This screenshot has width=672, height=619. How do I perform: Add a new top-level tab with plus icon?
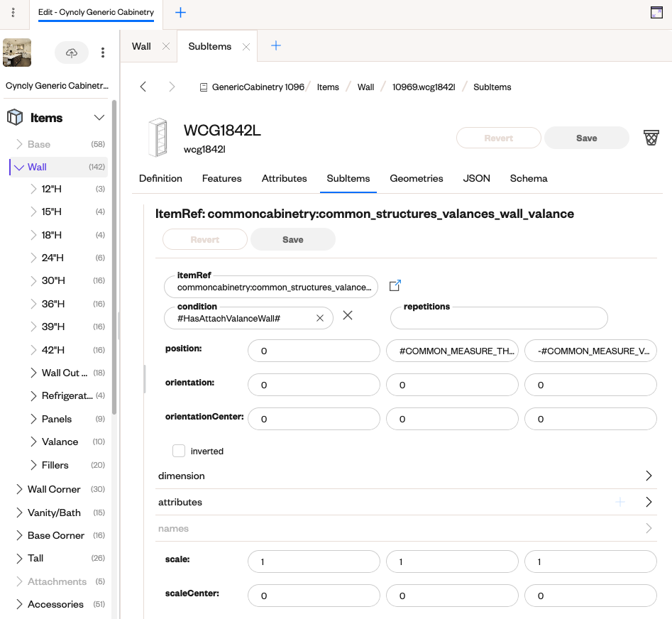point(180,13)
